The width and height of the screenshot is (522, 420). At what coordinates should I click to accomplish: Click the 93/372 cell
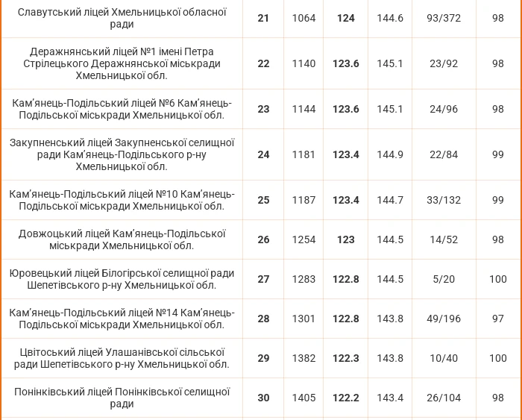pos(444,18)
